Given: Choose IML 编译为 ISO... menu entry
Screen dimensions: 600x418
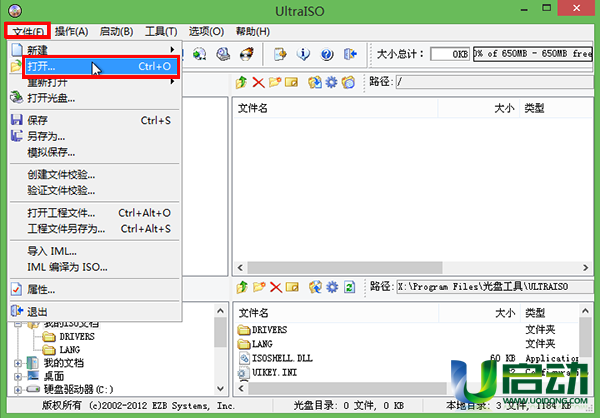Looking at the screenshot, I should click(x=94, y=267).
